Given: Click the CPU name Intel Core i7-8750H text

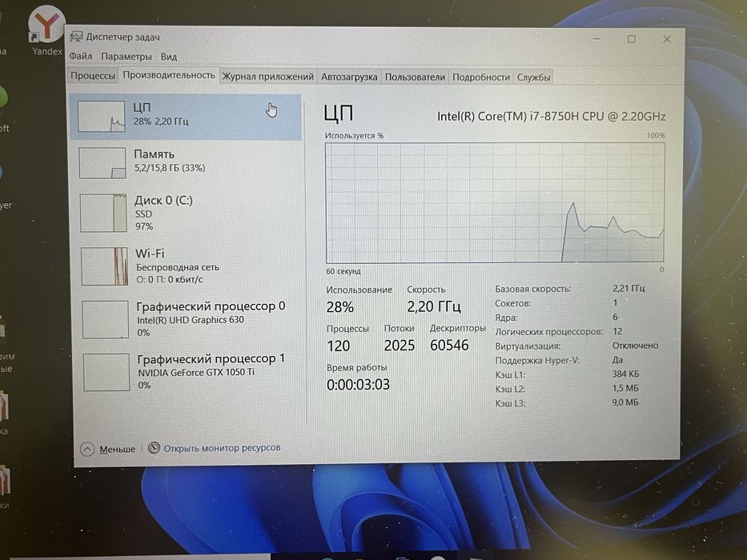Looking at the screenshot, I should click(x=551, y=116).
